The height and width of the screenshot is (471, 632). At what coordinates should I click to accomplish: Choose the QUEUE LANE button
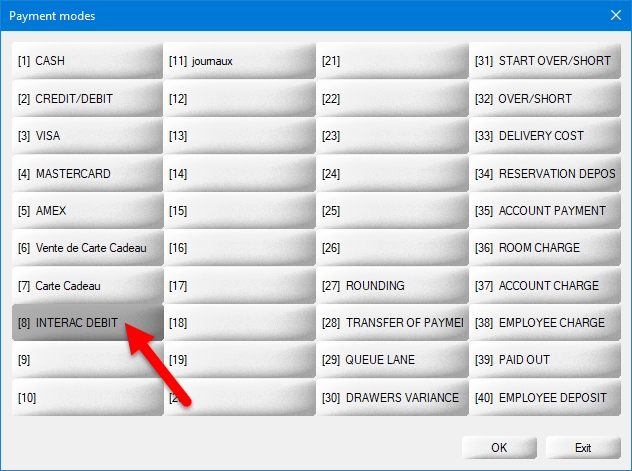click(x=392, y=360)
